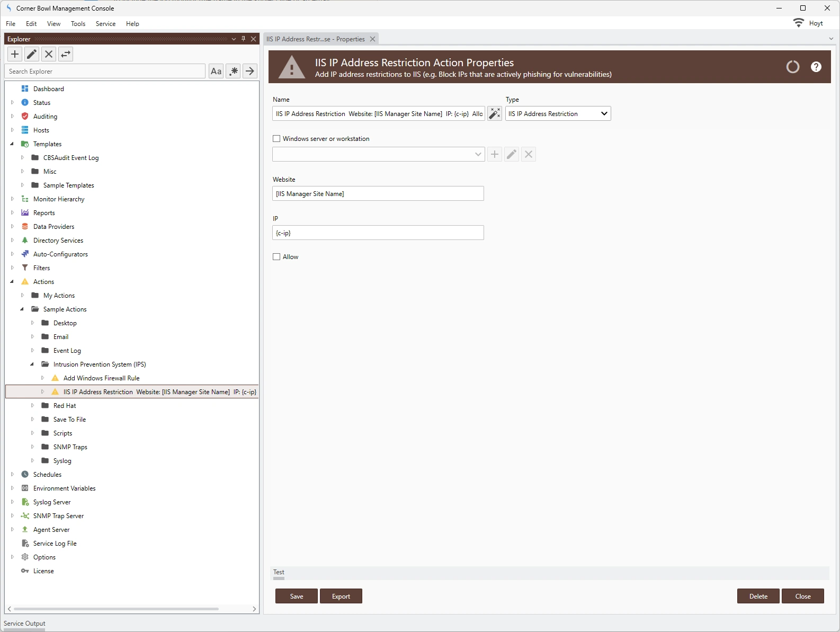This screenshot has width=840, height=632.
Task: Close the IIS IP Address Restriction Properties tab
Action: 372,39
